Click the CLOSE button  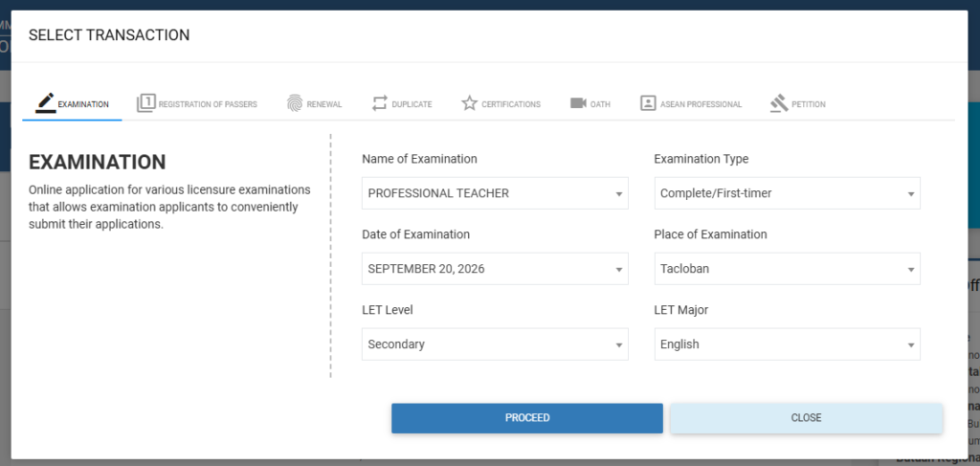[x=806, y=418]
